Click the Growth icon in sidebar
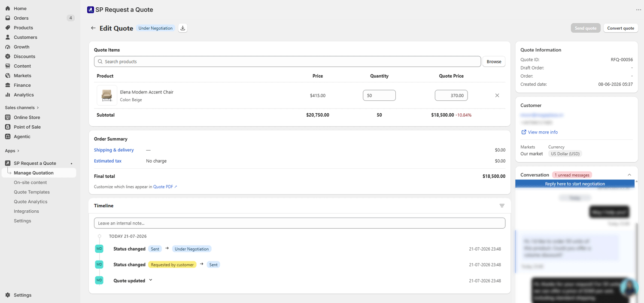Image resolution: width=644 pixels, height=303 pixels. (x=8, y=47)
